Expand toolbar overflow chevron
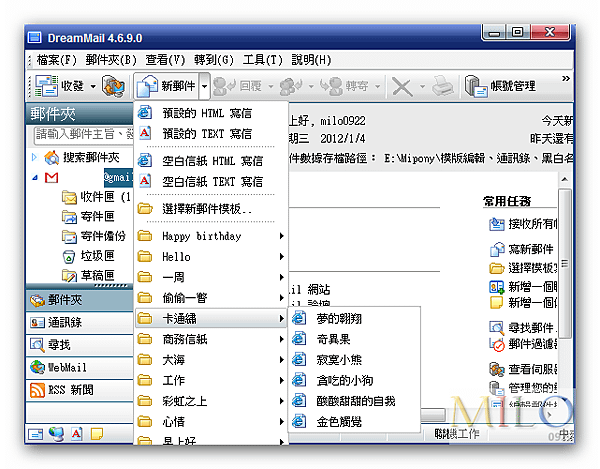This screenshot has width=600, height=469. [566, 79]
